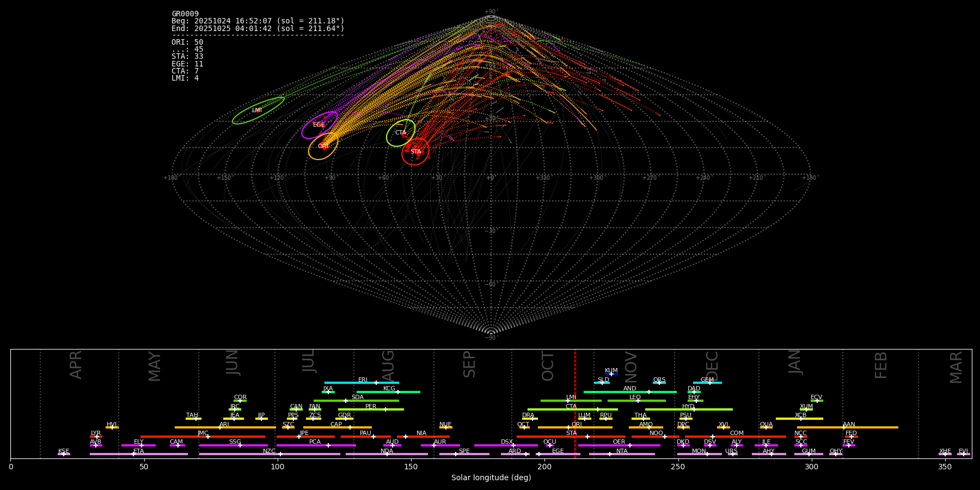The width and height of the screenshot is (980, 490).
Task: Click the 200 tick on solar longitude axis
Action: [x=544, y=467]
